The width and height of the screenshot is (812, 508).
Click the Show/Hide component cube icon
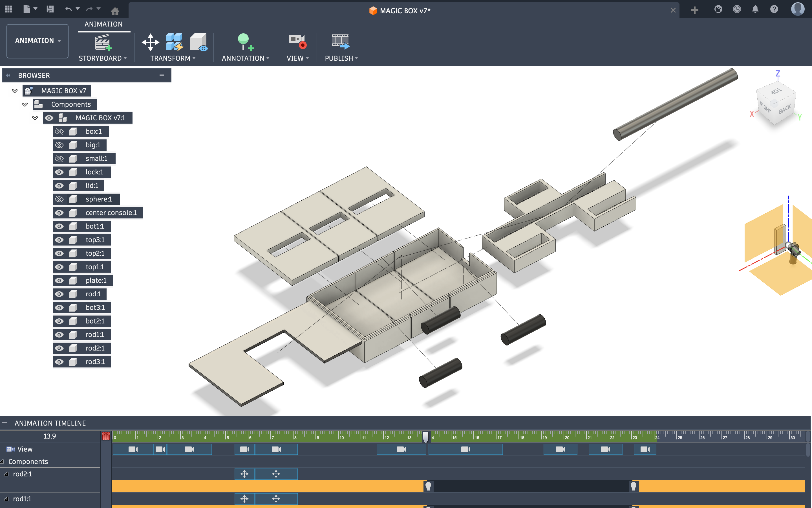coord(199,42)
